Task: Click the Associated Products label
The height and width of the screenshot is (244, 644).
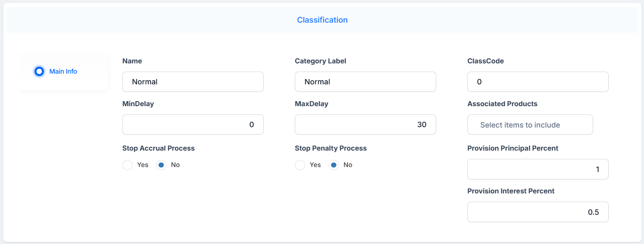Action: click(x=502, y=104)
